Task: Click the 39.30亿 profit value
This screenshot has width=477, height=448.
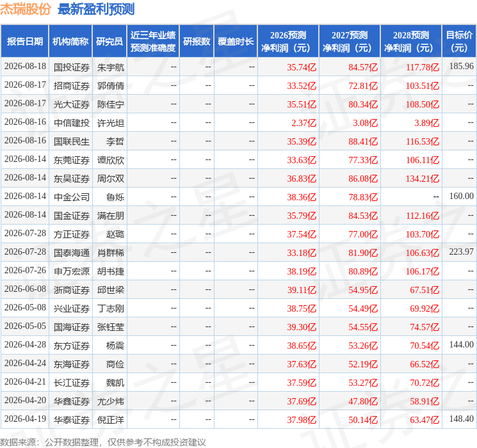Action: click(302, 327)
